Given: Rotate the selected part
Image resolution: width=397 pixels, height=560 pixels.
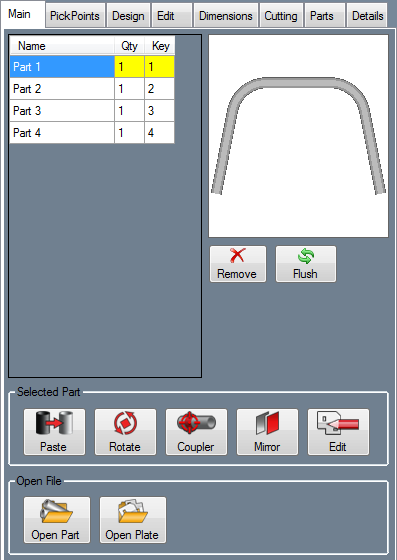Looking at the screenshot, I should [125, 432].
